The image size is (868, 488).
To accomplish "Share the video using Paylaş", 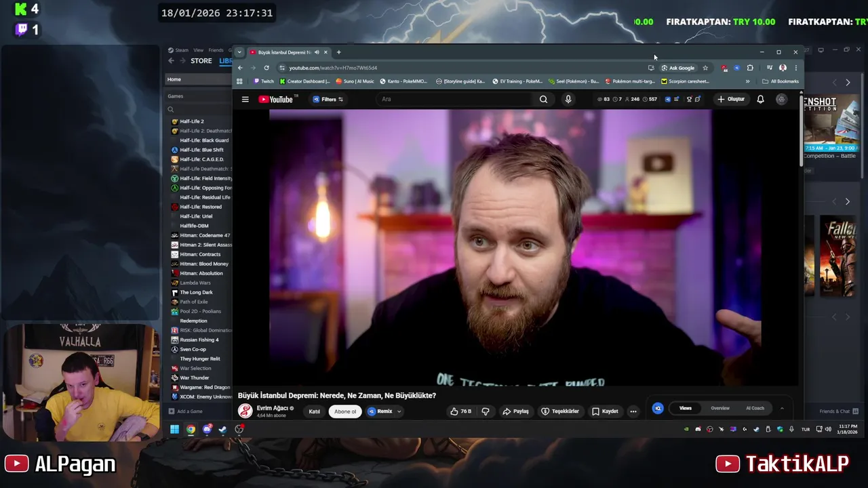I will click(515, 411).
